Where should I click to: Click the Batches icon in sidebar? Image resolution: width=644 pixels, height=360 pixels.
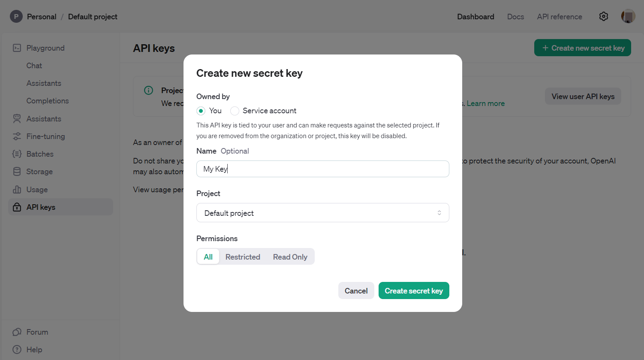point(17,154)
